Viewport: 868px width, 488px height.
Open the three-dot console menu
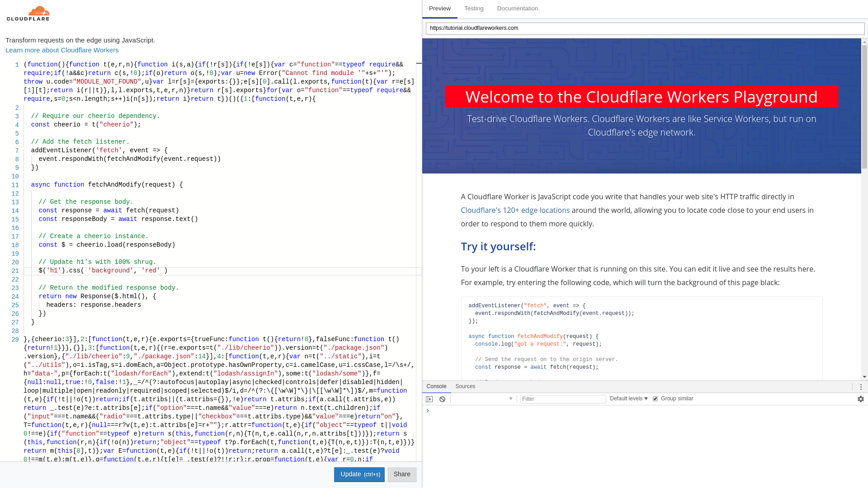click(861, 387)
